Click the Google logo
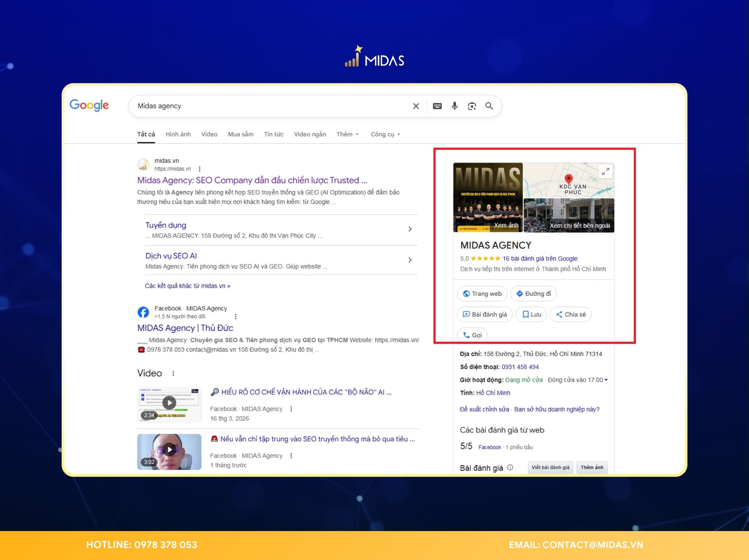749x560 pixels. coord(89,105)
